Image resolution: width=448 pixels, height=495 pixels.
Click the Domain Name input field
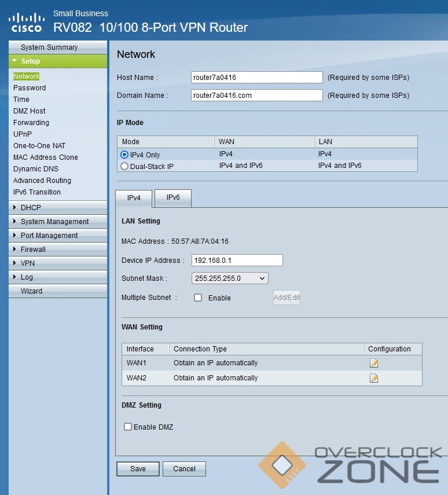256,96
